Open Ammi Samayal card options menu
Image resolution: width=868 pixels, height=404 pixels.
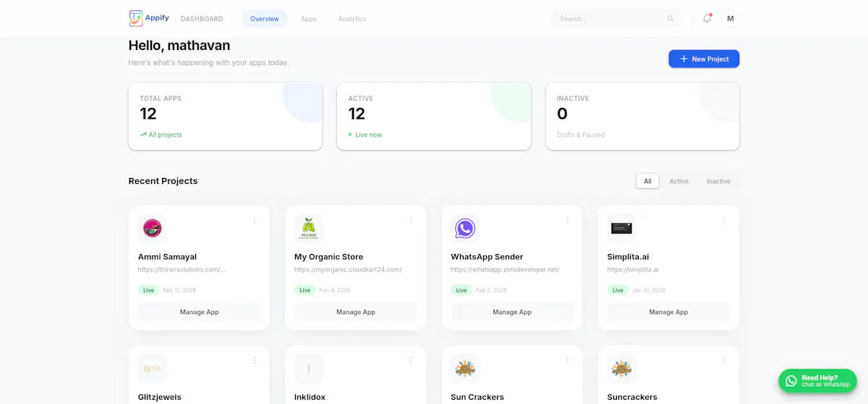255,220
